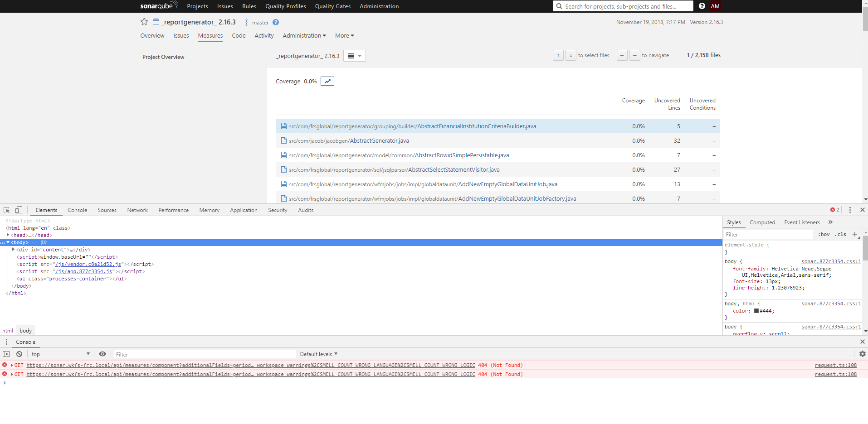
Task: Open the view mode dropdown next to the project name
Action: coord(355,56)
